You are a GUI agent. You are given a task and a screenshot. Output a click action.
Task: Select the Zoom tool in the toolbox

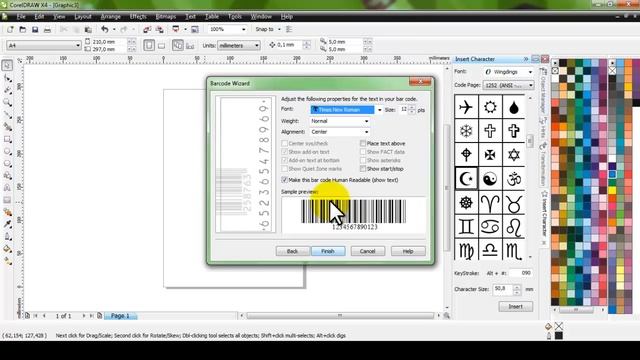point(7,102)
